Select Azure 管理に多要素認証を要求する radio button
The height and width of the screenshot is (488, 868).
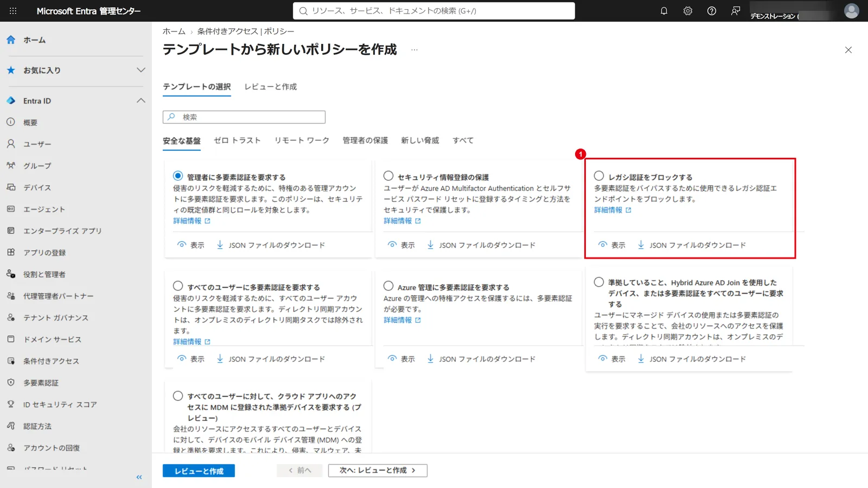point(388,286)
